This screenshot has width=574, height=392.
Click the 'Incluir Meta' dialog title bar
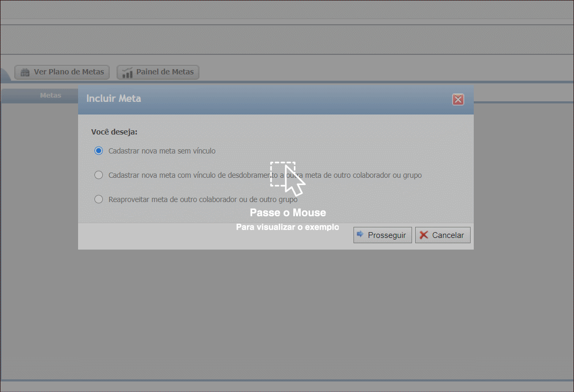(x=264, y=99)
